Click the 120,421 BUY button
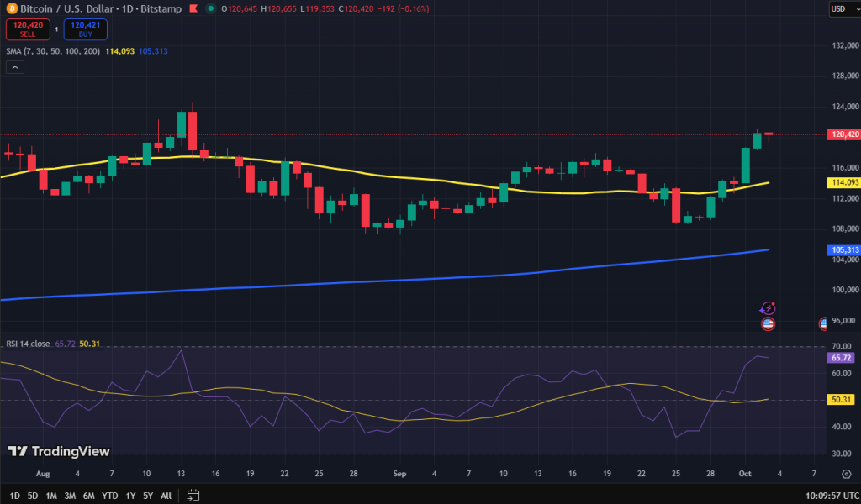The width and height of the screenshot is (861, 504). 84,29
